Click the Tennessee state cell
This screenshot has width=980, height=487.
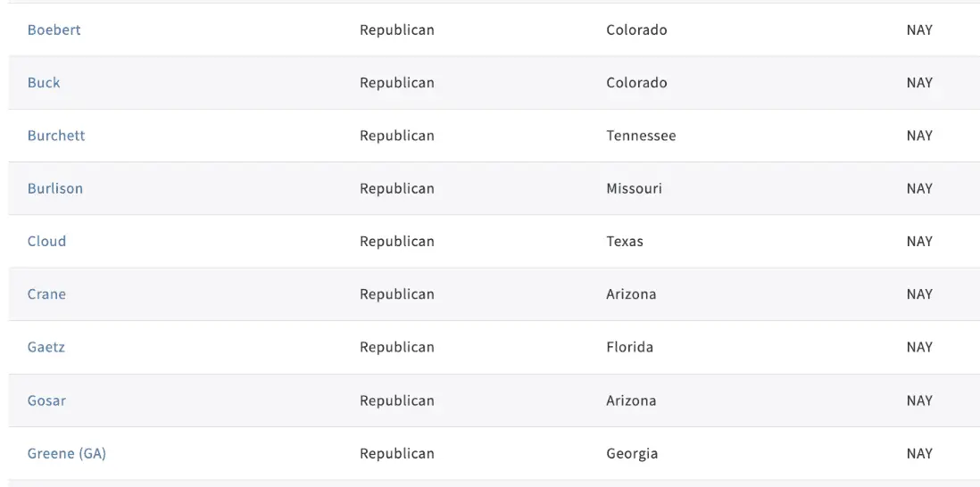point(641,136)
